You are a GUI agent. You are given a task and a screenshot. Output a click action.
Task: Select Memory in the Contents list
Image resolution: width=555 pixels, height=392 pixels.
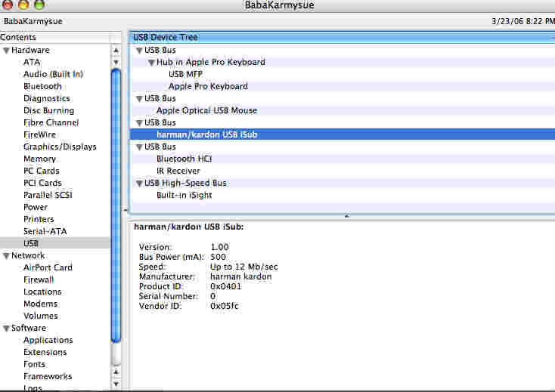[x=39, y=159]
